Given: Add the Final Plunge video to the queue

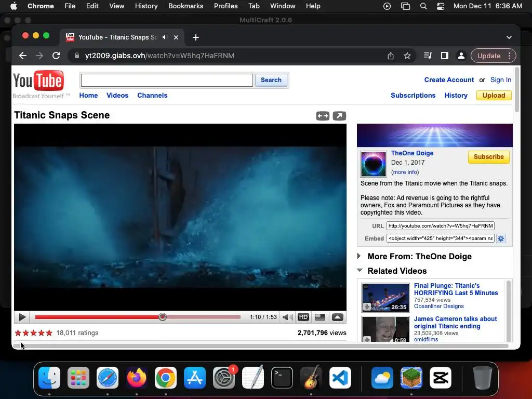Looking at the screenshot, I should pyautogui.click(x=367, y=307).
